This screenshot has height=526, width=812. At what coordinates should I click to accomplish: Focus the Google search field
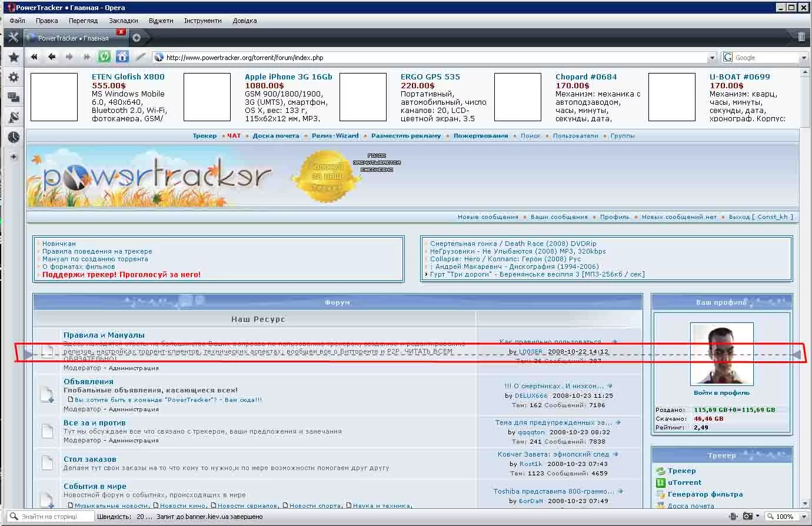click(766, 58)
